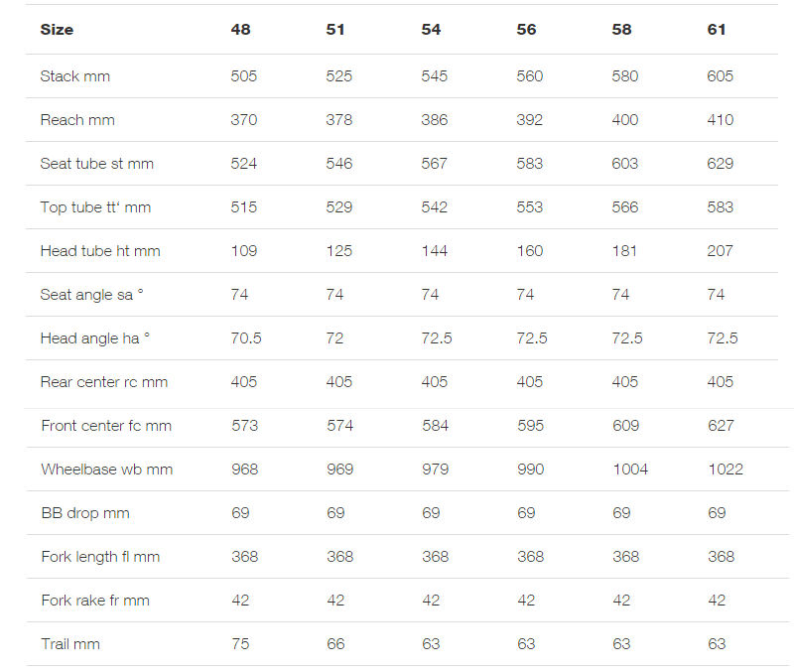Click the Fork length fl mm label
The width and height of the screenshot is (794, 672).
[x=100, y=557]
